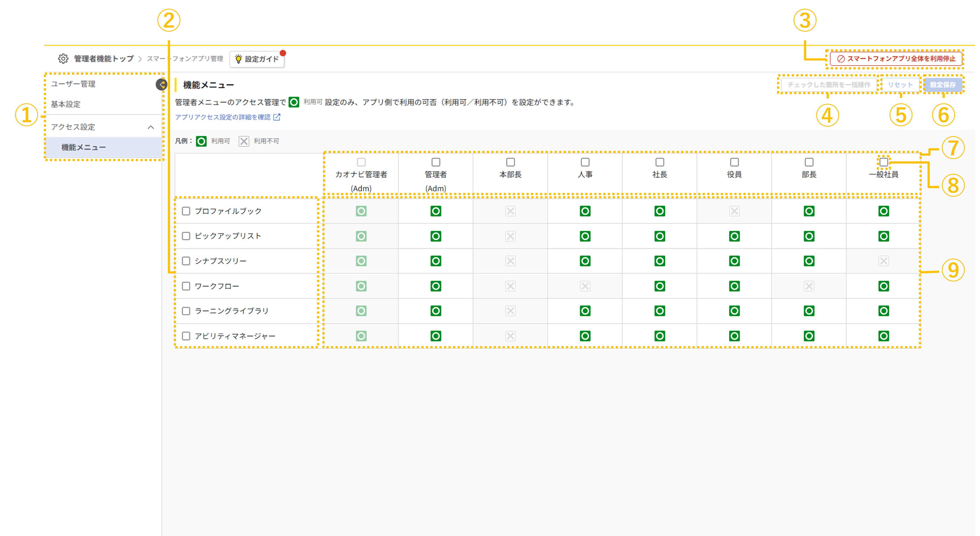The width and height of the screenshot is (980, 536).
Task: Toggle ラーニングライブラリ access for 人事
Action: coord(585,311)
